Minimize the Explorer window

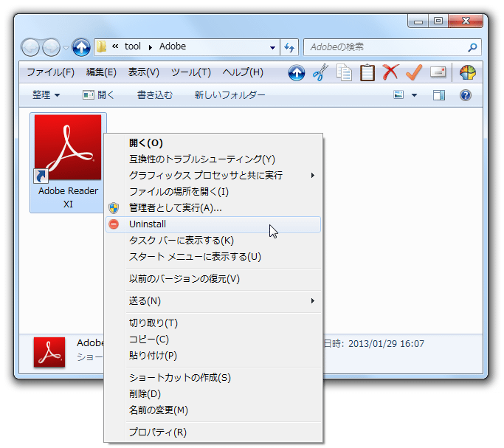[x=418, y=21]
